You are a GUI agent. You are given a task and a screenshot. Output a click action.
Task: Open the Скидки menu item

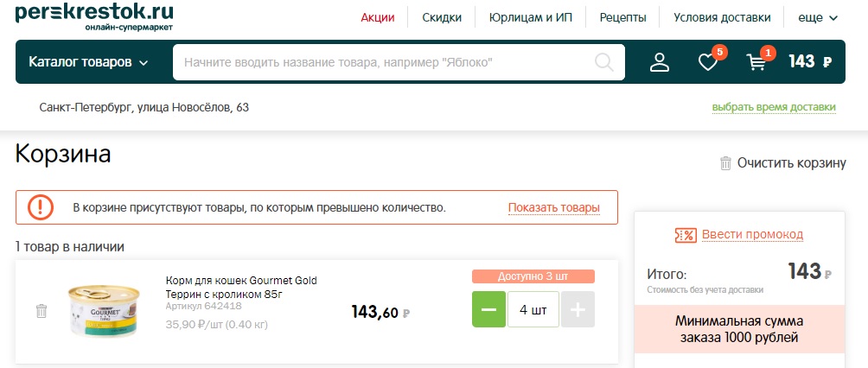pyautogui.click(x=442, y=17)
